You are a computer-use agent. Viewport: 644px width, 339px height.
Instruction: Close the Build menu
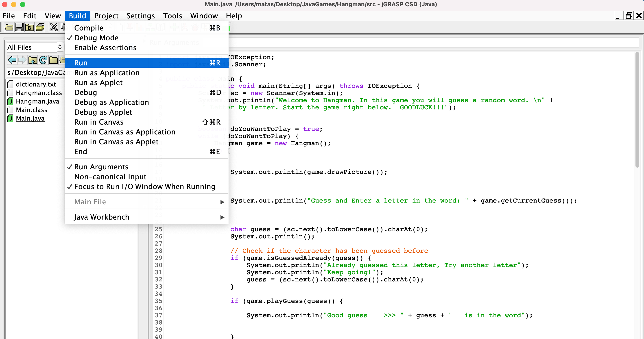78,16
